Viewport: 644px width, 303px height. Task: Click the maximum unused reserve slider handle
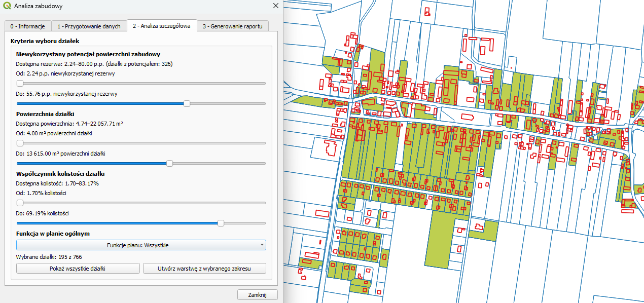(x=187, y=103)
